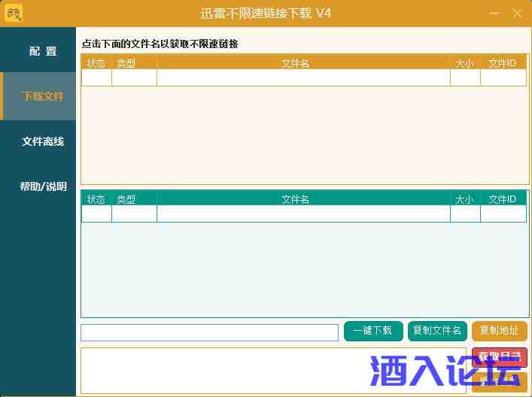Minimize the 迅雷不限速链接下载 window
The image size is (532, 397).
494,14
